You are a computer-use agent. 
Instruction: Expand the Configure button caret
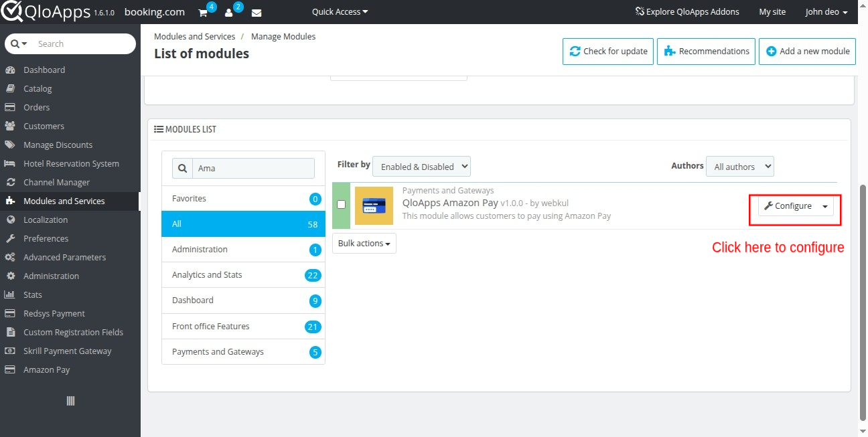(825, 206)
